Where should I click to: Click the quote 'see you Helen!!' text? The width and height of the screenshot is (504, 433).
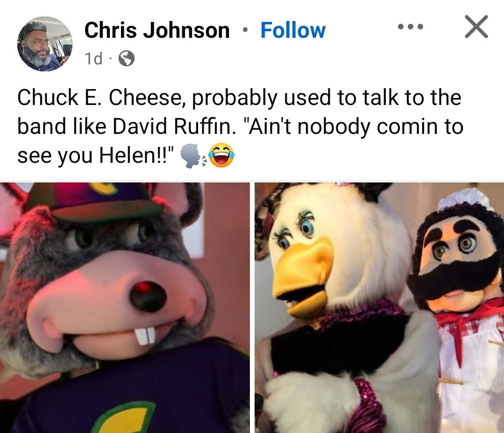click(x=95, y=155)
